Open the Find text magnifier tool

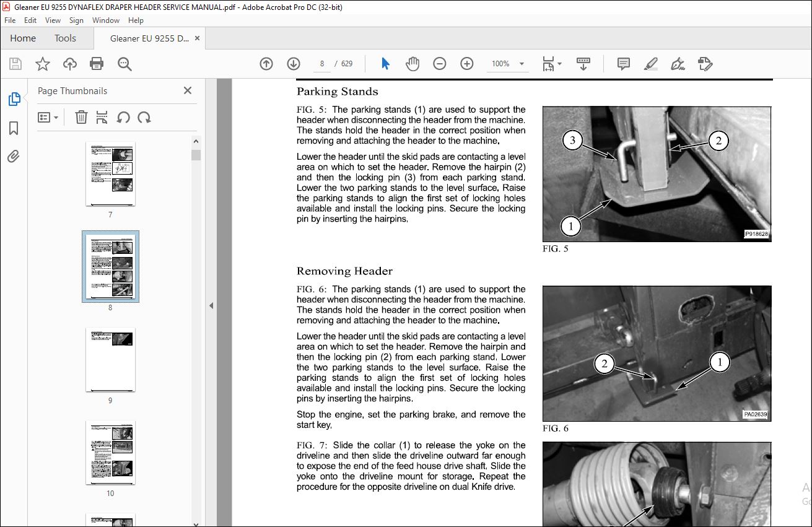[124, 64]
